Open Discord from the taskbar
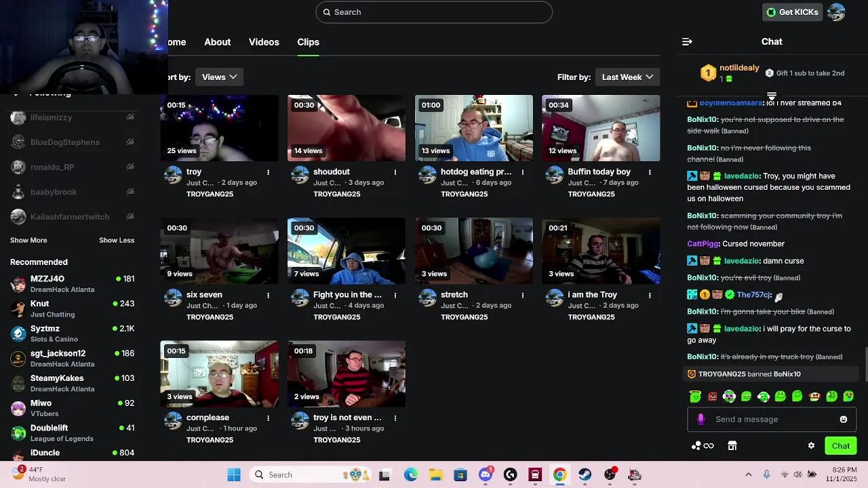Viewport: 868px width, 488px height. tap(486, 474)
